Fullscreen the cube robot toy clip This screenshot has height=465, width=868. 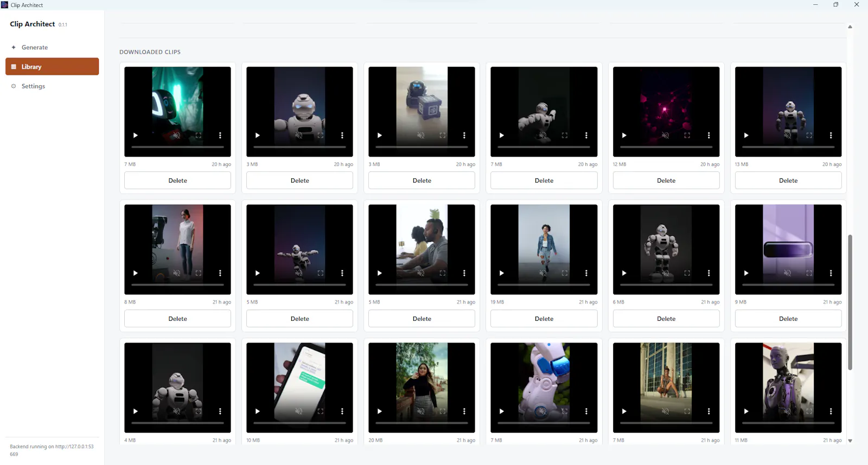click(443, 135)
